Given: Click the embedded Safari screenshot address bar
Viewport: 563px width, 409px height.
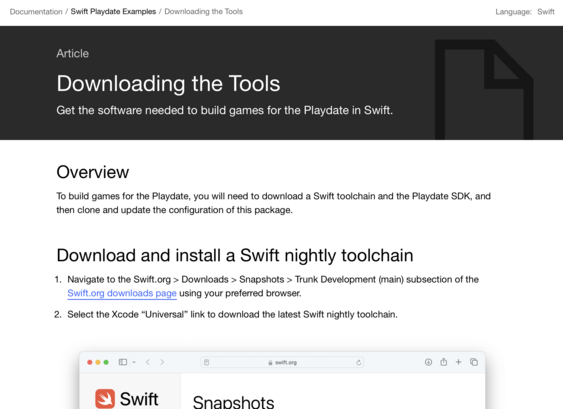Looking at the screenshot, I should [282, 362].
